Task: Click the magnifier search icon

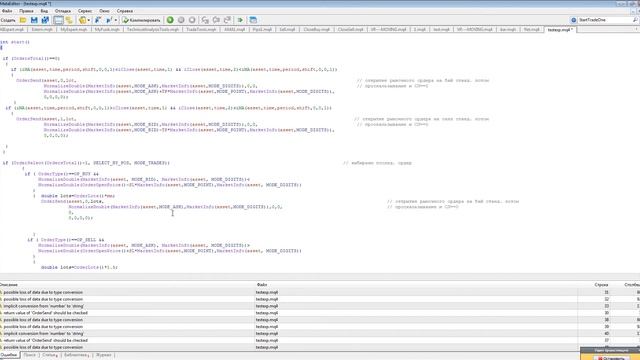Action: point(635,20)
